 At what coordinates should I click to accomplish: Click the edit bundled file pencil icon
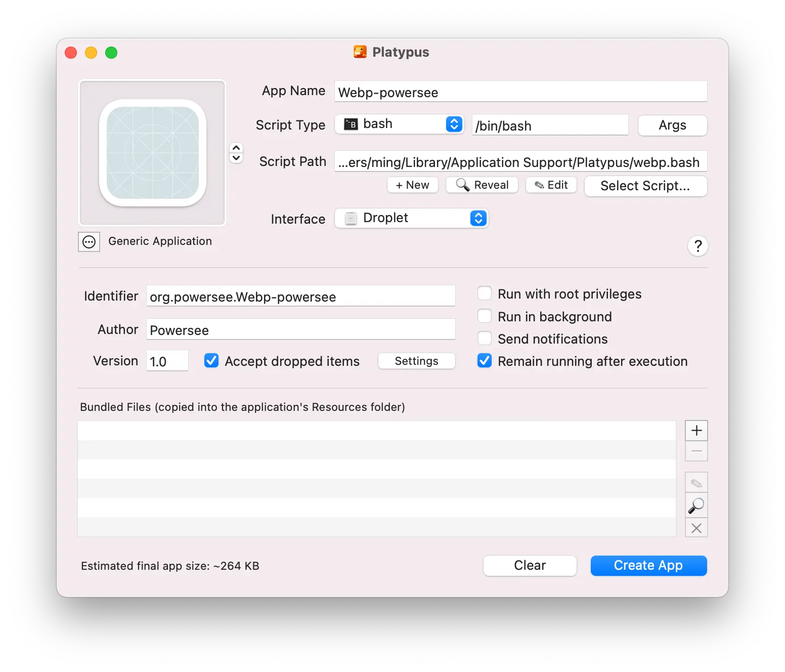[x=696, y=483]
